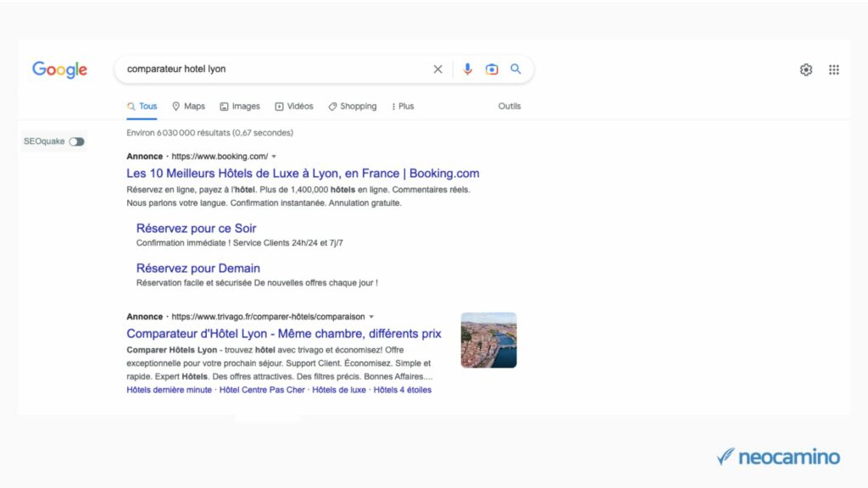This screenshot has width=868, height=488.
Task: Open the 'Réservez pour ce Soir' sitelink
Action: click(196, 229)
